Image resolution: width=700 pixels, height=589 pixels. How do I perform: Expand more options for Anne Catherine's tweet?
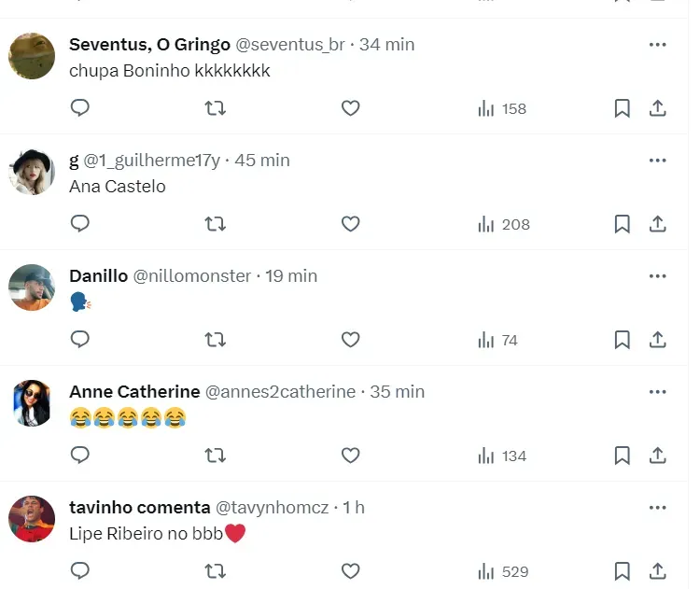pos(657,391)
